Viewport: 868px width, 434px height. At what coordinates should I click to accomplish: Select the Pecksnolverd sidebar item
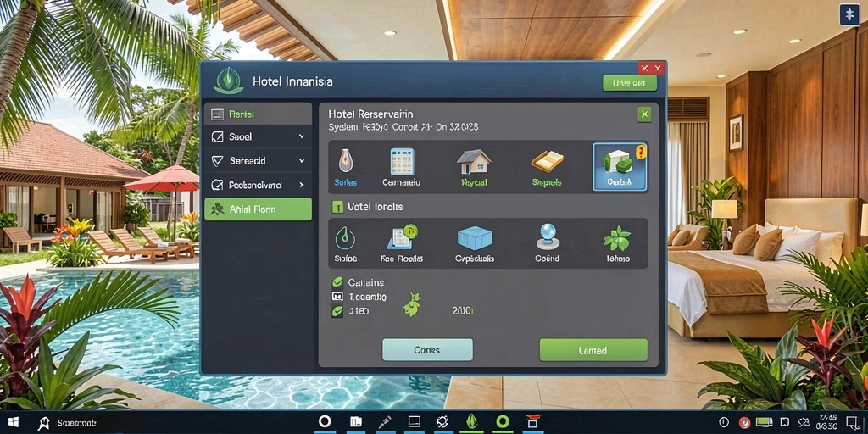click(x=258, y=185)
